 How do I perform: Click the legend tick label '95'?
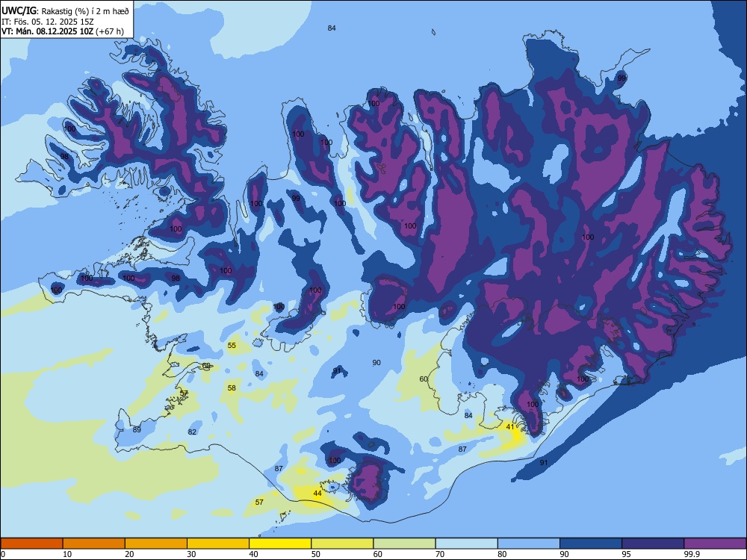[627, 554]
